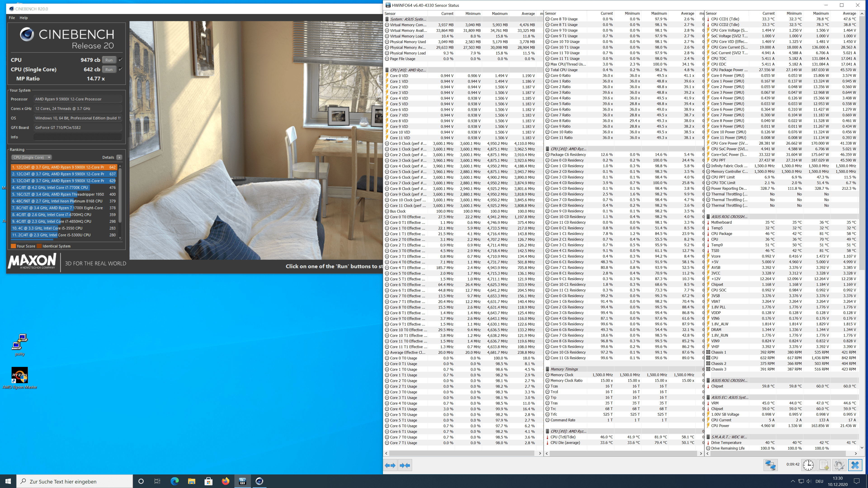868x488 pixels.
Task: Open Cinebench Help menu
Action: [24, 18]
